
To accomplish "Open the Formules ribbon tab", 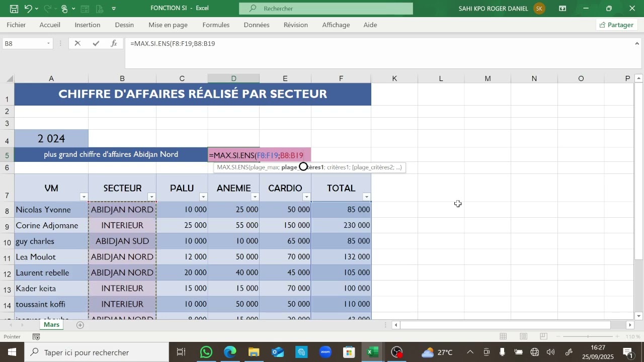I will tap(216, 25).
